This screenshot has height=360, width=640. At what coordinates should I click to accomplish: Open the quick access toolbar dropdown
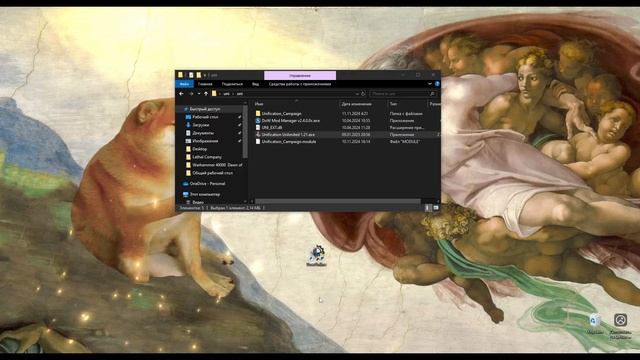(205, 76)
